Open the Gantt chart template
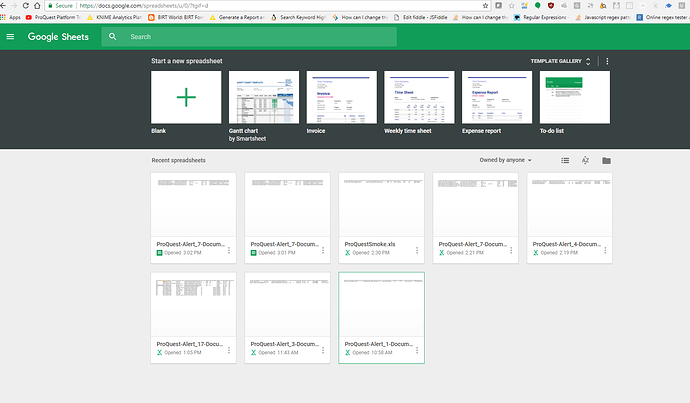The height and width of the screenshot is (403, 690). pyautogui.click(x=264, y=97)
